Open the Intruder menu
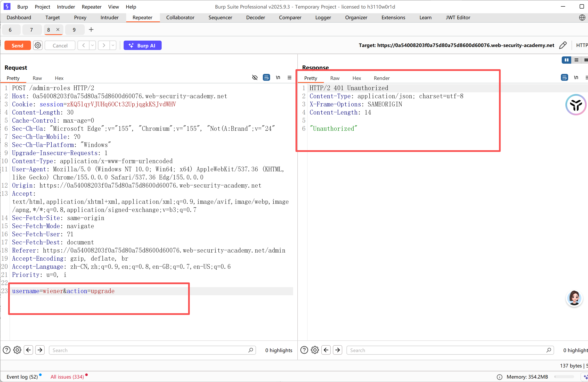The width and height of the screenshot is (588, 382). (66, 7)
